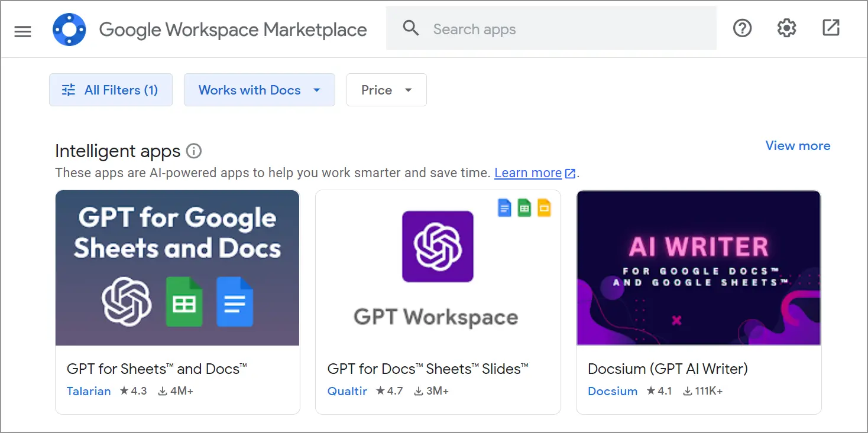Click the Docsium (GPT AI Writer) title
The image size is (868, 433).
pyautogui.click(x=668, y=369)
